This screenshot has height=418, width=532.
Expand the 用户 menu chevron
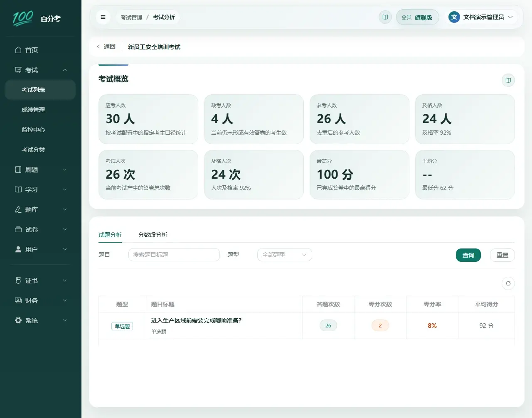click(x=65, y=249)
